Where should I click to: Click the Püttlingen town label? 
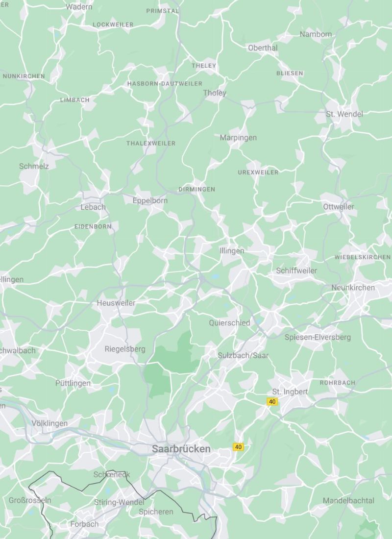tap(73, 383)
